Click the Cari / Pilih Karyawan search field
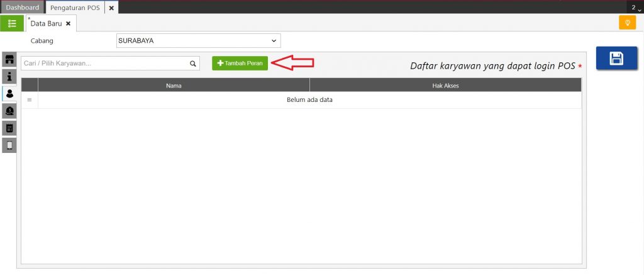 tap(104, 64)
